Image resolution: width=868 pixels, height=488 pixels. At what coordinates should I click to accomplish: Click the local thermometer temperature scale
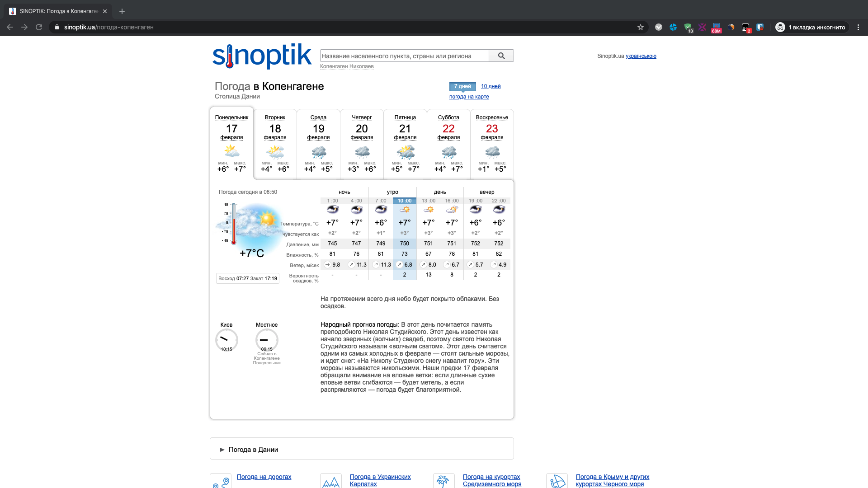tap(233, 225)
